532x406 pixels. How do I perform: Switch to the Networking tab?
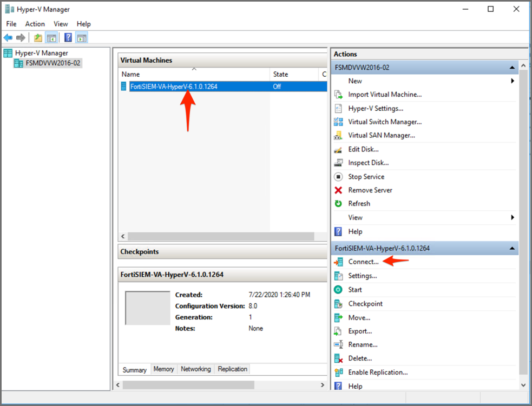196,369
